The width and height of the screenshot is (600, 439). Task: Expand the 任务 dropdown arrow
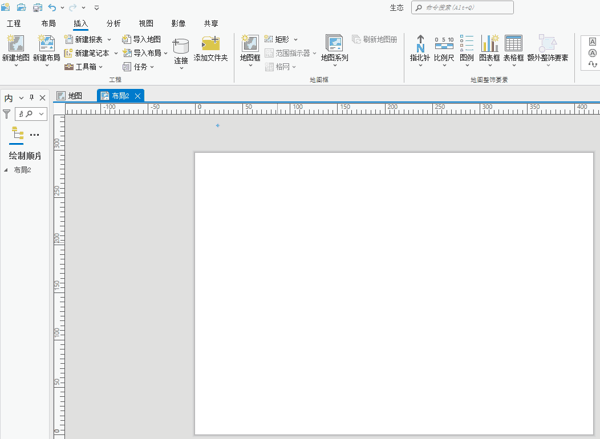click(x=152, y=67)
